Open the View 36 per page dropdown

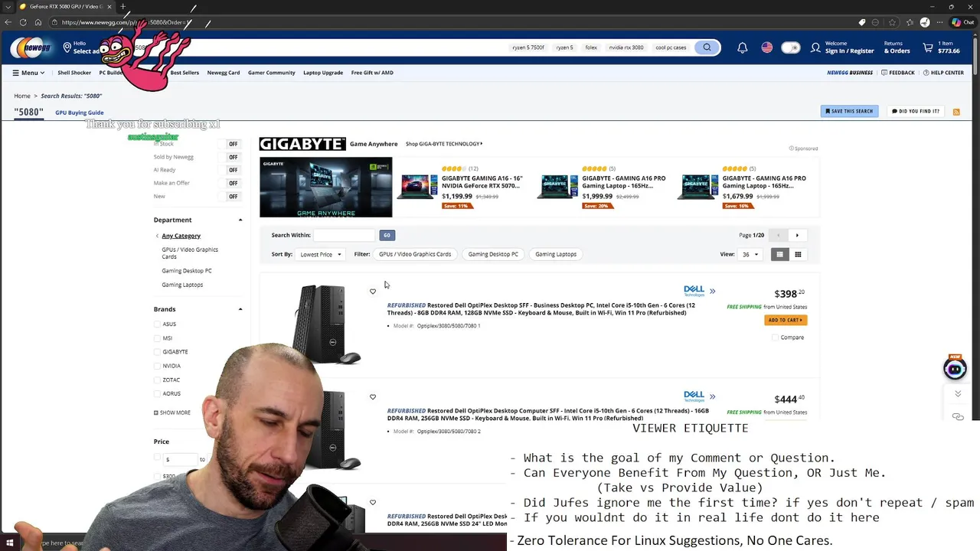750,254
